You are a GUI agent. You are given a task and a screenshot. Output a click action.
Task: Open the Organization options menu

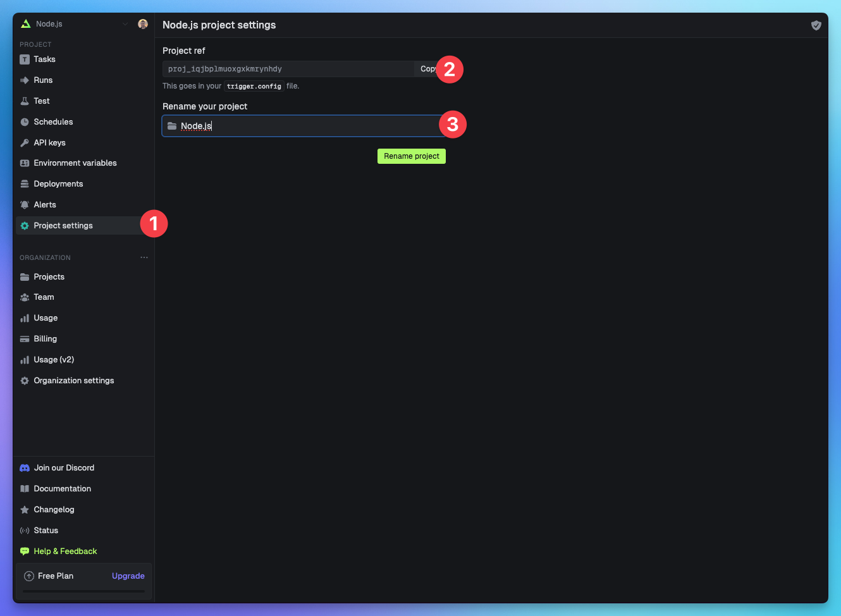(x=144, y=257)
